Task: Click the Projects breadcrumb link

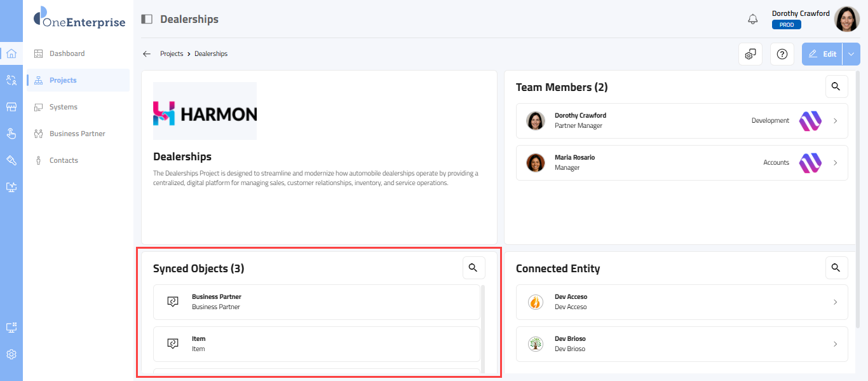Action: coord(172,54)
